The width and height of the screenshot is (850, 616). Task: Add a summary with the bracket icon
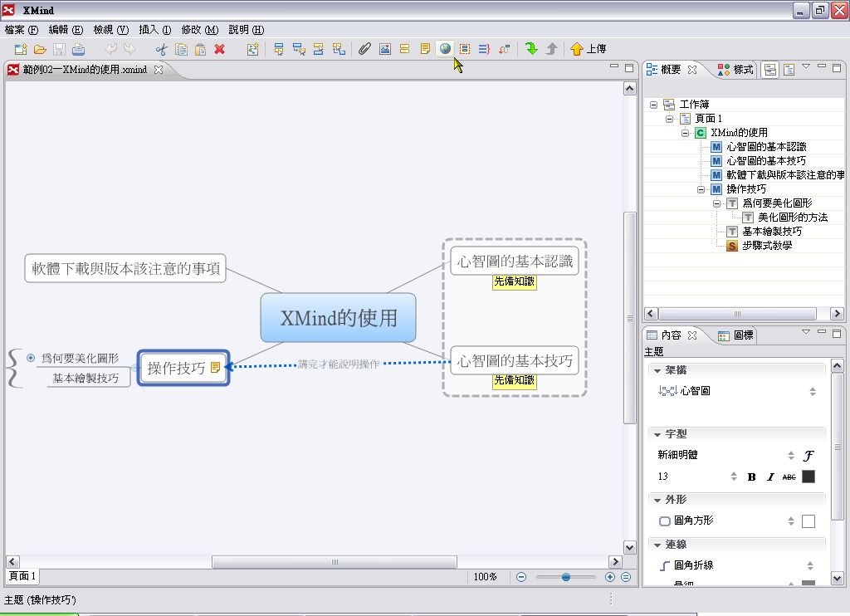[484, 49]
